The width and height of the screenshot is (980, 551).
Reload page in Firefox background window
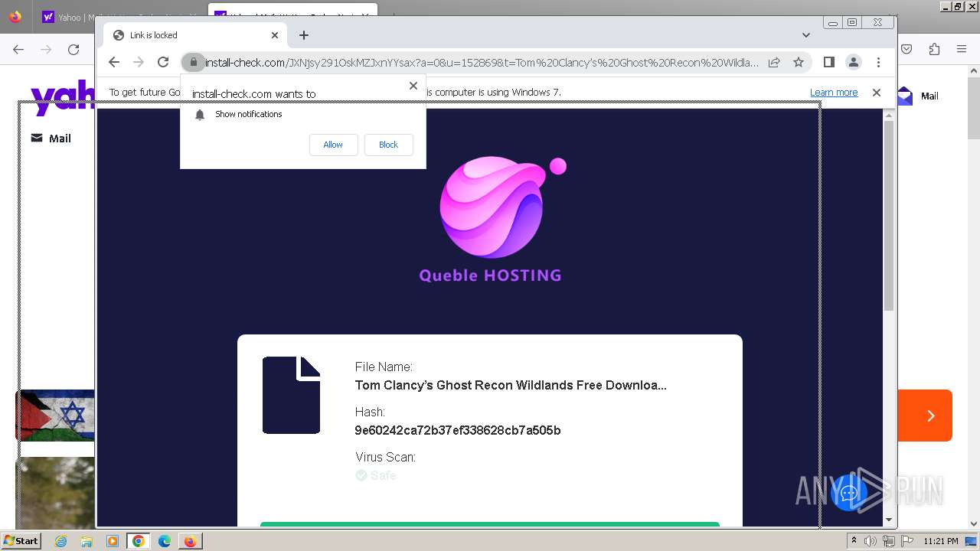(73, 49)
